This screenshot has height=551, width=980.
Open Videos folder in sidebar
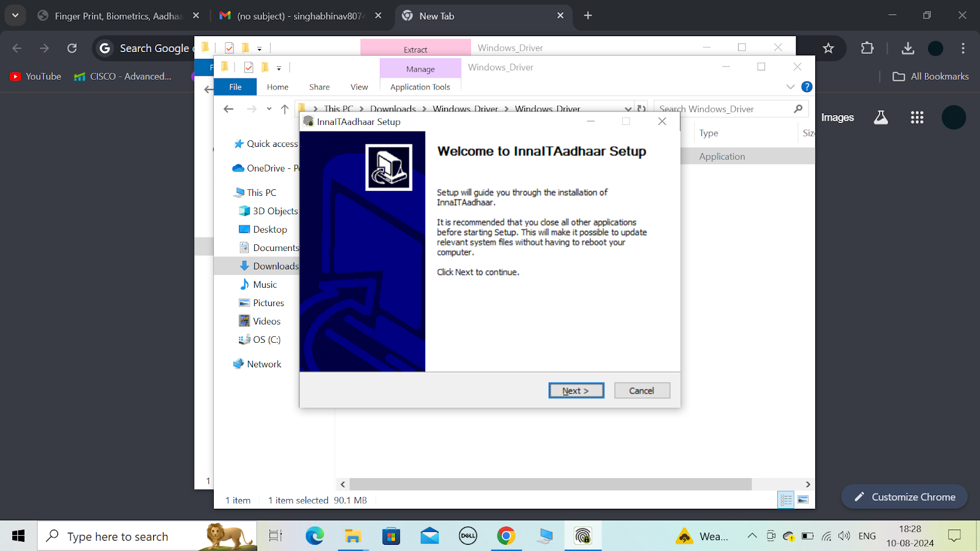tap(260, 321)
